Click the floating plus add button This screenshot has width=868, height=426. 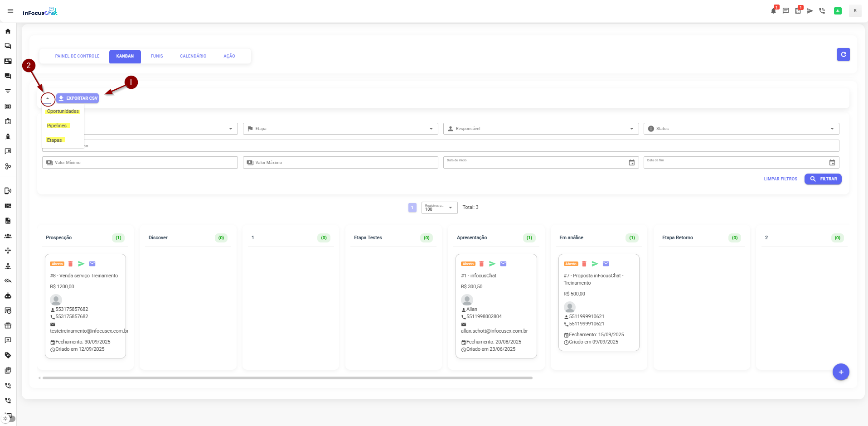point(840,372)
